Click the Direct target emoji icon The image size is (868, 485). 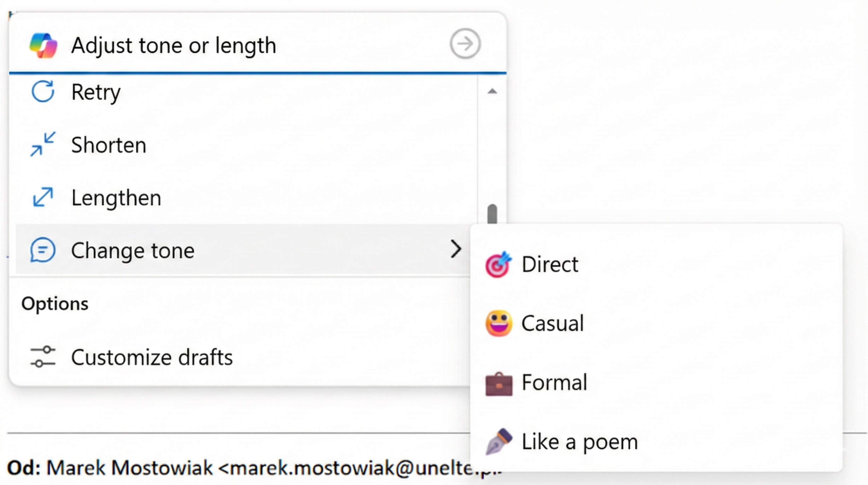[498, 264]
